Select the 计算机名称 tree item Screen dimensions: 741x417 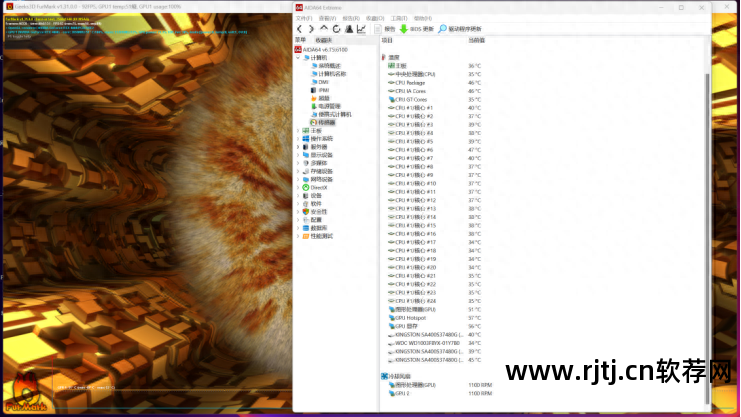point(332,74)
